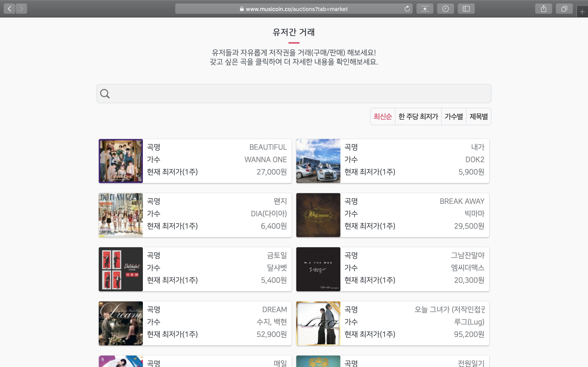
Task: Click the magnifier search icon
Action: (x=105, y=94)
